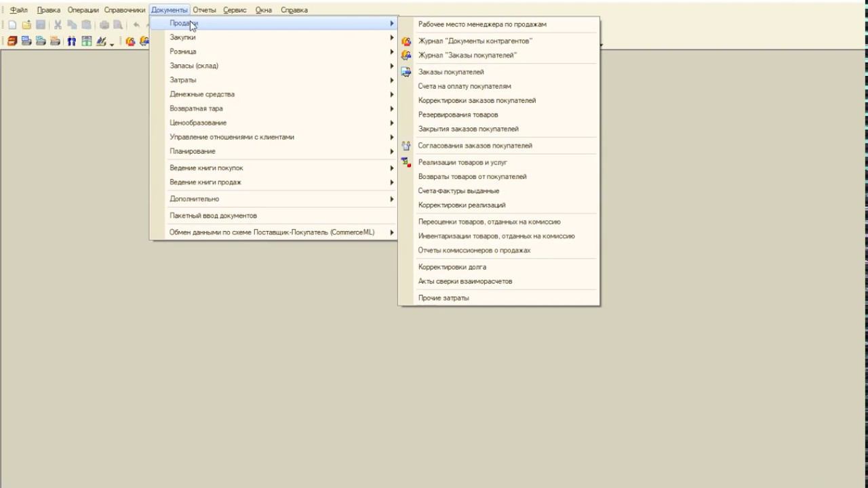868x488 pixels.
Task: Click the Undo arrow toolbar icon
Action: tap(136, 25)
